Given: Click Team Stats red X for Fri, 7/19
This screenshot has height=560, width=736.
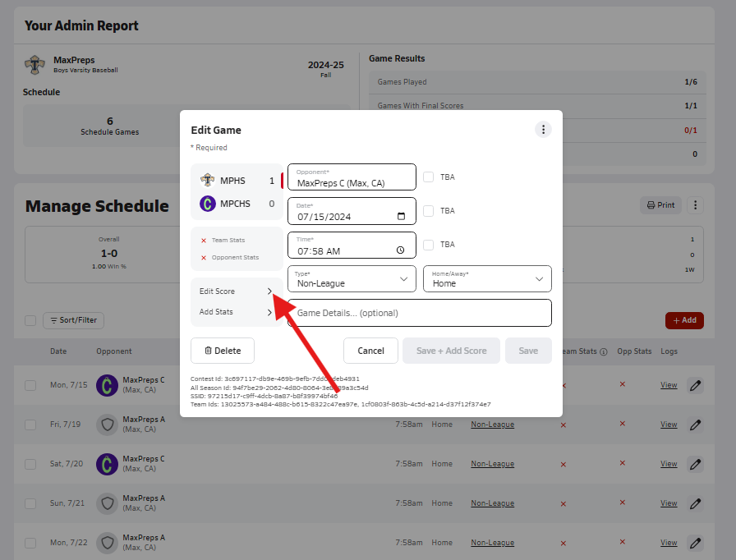Looking at the screenshot, I should [563, 425].
